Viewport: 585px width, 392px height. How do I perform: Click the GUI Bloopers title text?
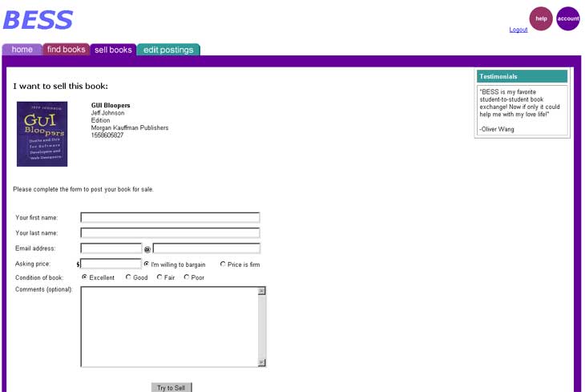[x=111, y=105]
